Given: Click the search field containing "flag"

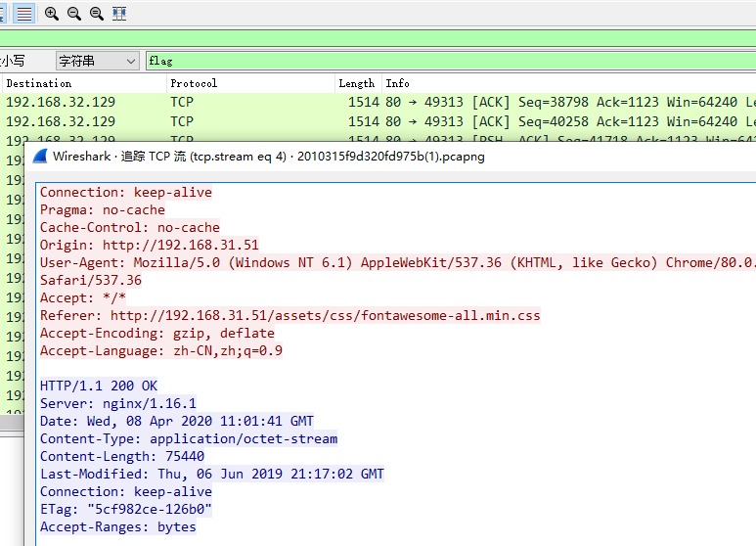Looking at the screenshot, I should (450, 61).
